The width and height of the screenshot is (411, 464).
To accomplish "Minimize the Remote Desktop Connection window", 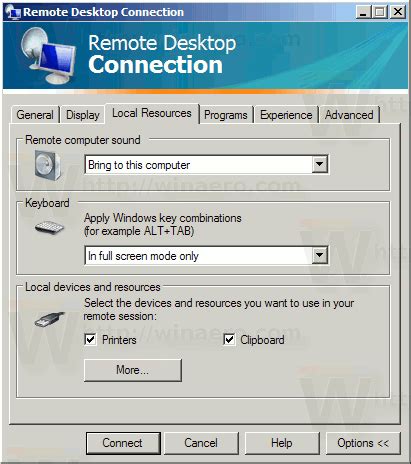I will point(363,12).
